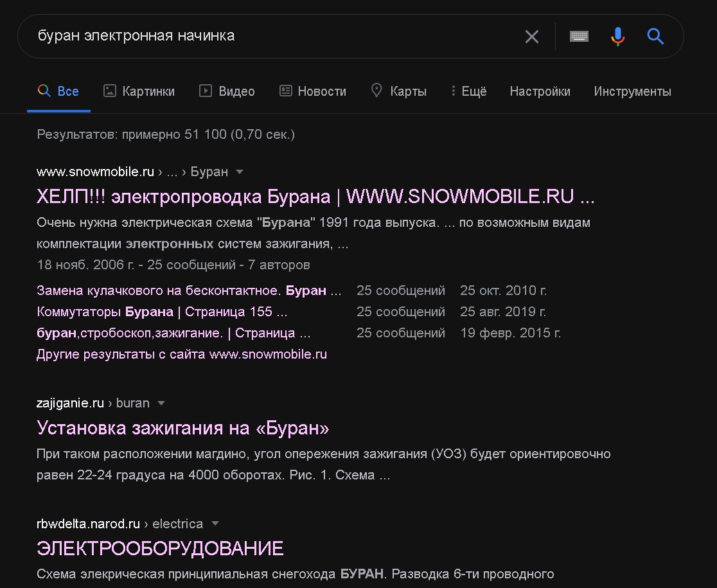
Task: Click the date 25 окт. 2010 г.
Action: point(504,290)
